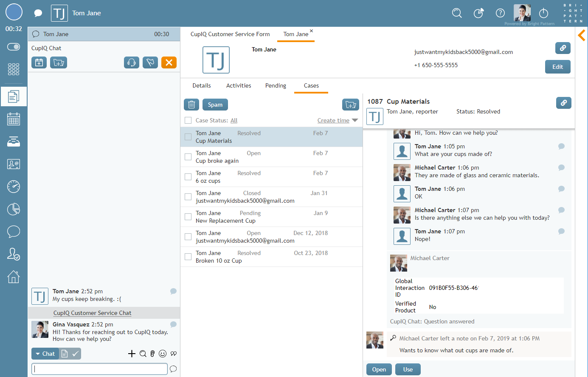
Task: Click the plus icon above chat input
Action: [132, 354]
